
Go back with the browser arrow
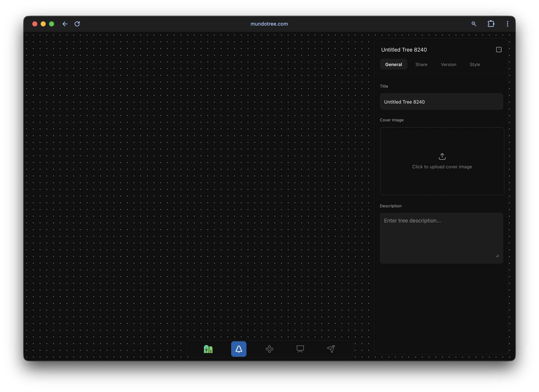tap(65, 24)
